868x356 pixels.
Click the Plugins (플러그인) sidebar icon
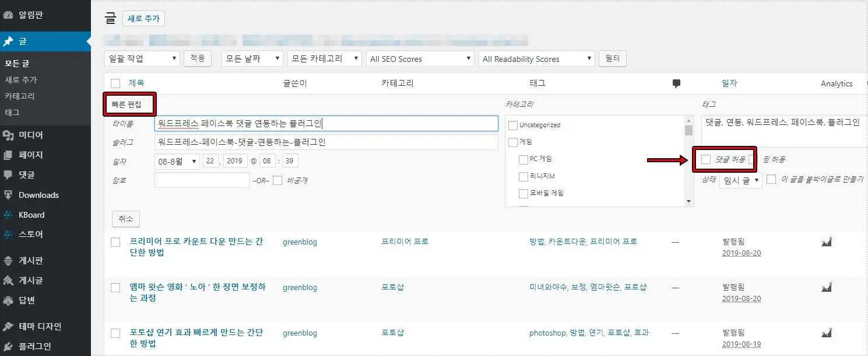(x=8, y=345)
